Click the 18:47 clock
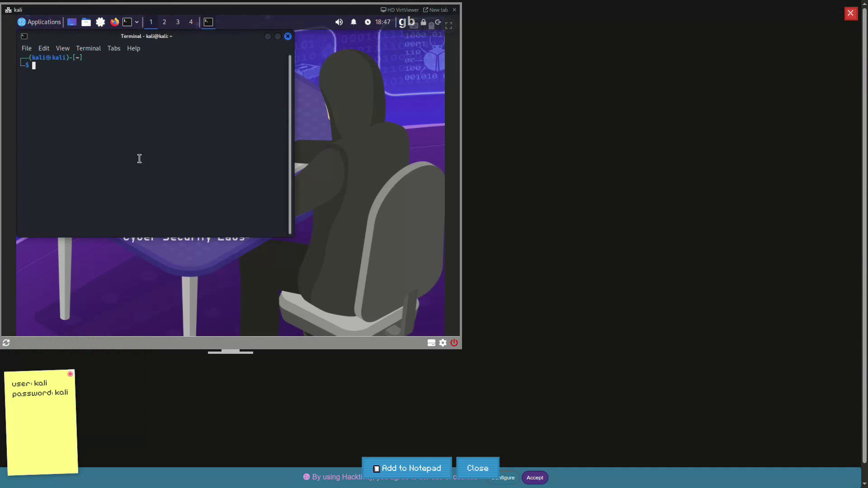 point(382,22)
